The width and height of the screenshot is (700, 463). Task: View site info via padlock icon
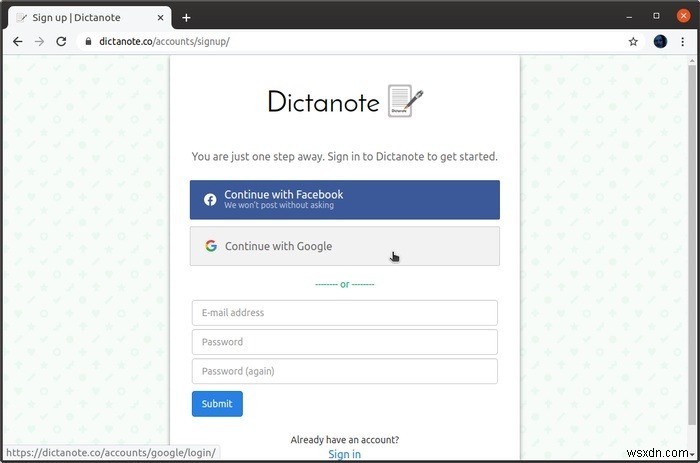[x=88, y=42]
